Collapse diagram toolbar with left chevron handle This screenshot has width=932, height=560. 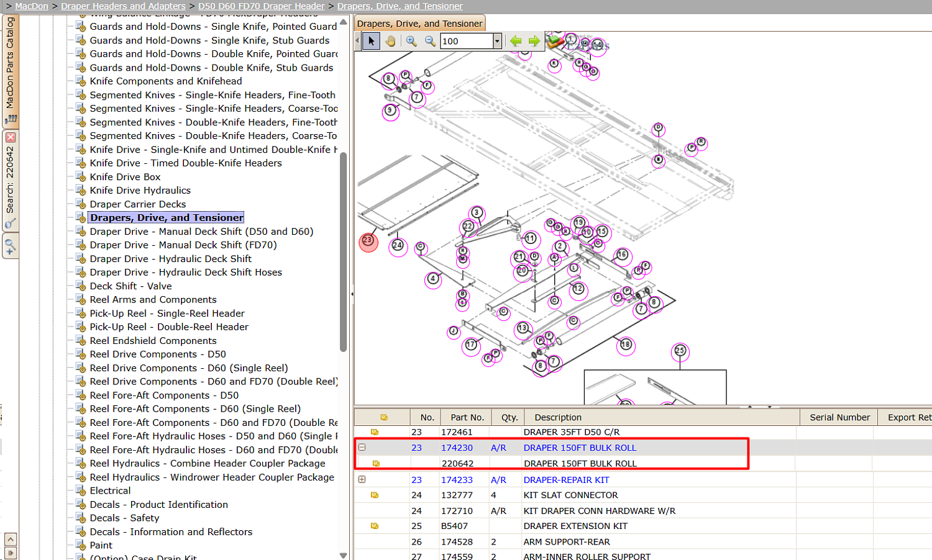[357, 41]
